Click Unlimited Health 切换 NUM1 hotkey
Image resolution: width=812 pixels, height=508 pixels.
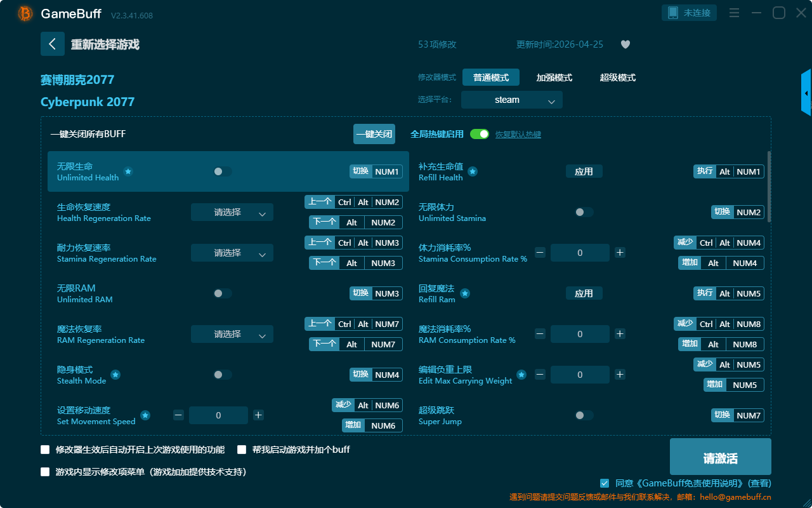[376, 171]
